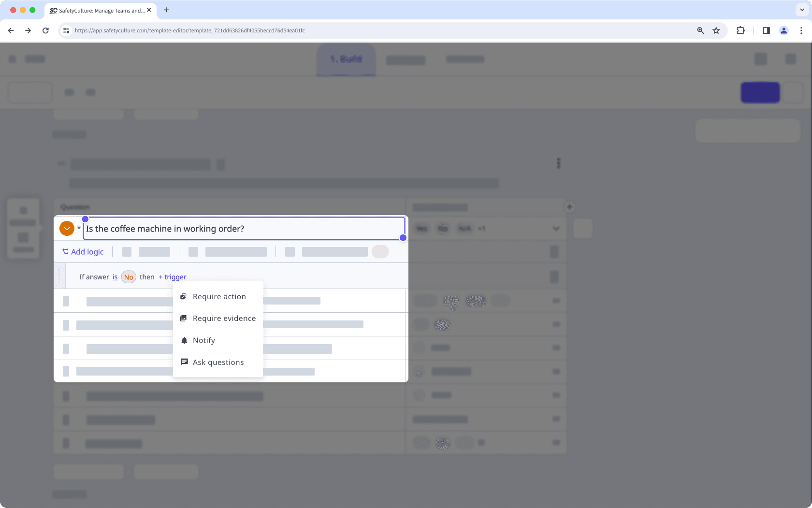Screen dimensions: 812x508
Task: Click the coffee machine question text field
Action: click(x=242, y=228)
